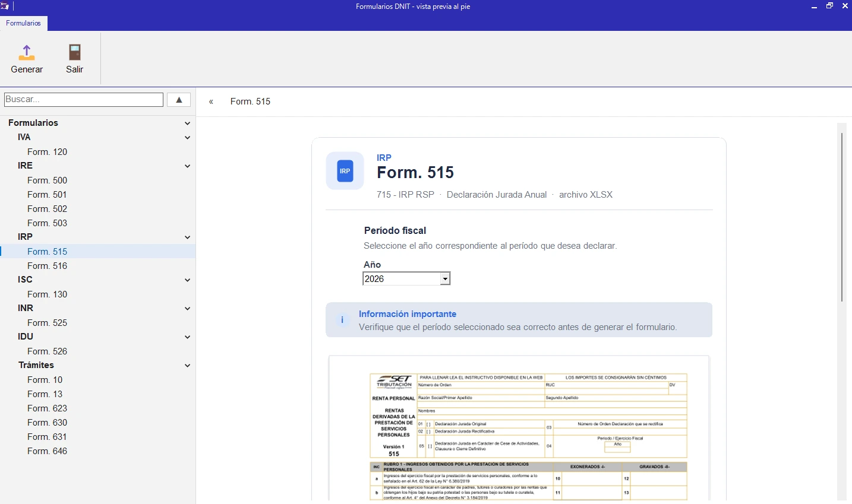Image resolution: width=852 pixels, height=504 pixels.
Task: Select Form. 631 in the tree
Action: (47, 437)
